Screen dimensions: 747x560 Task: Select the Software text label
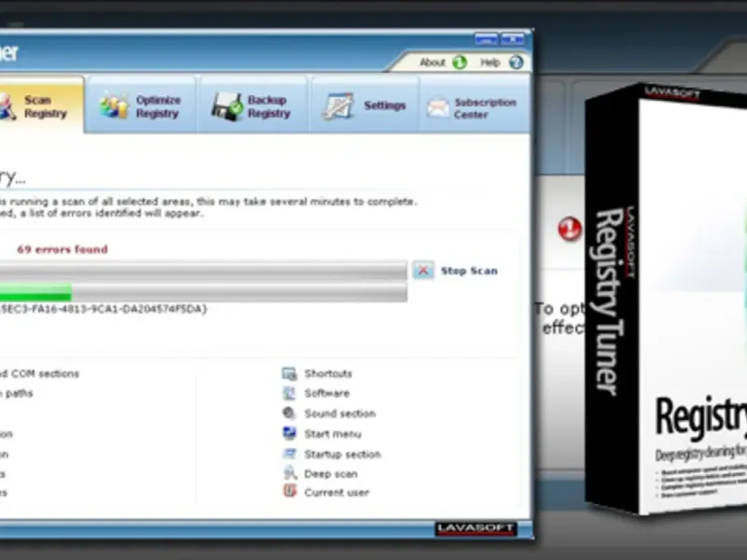(327, 393)
